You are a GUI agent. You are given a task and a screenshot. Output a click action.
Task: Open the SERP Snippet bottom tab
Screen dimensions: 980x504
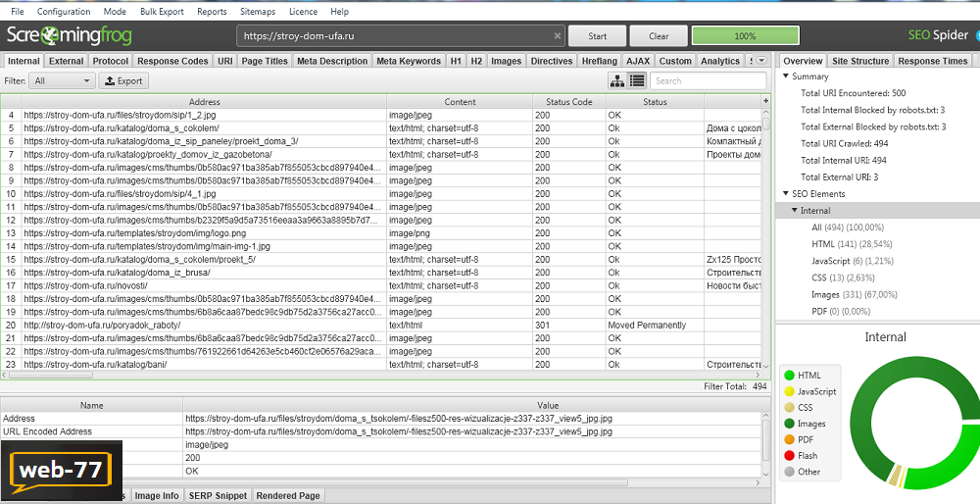pos(219,495)
